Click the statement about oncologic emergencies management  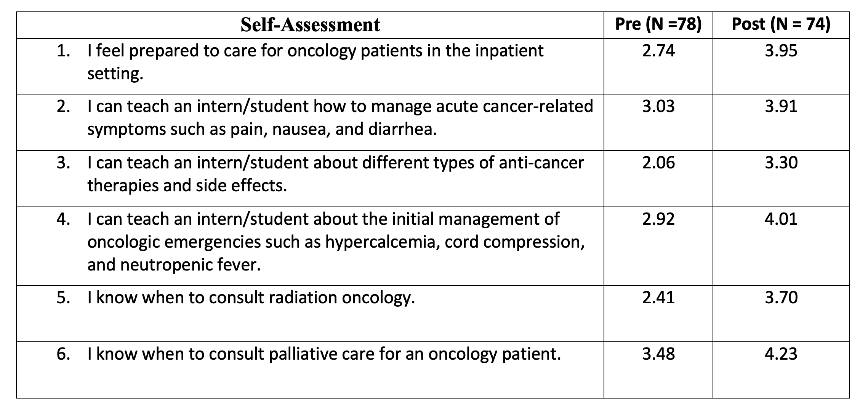point(335,242)
